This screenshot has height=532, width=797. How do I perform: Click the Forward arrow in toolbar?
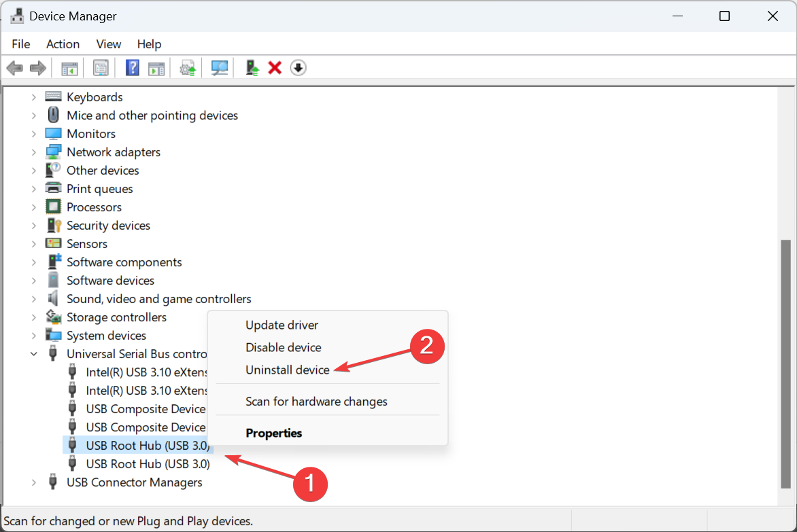(38, 67)
